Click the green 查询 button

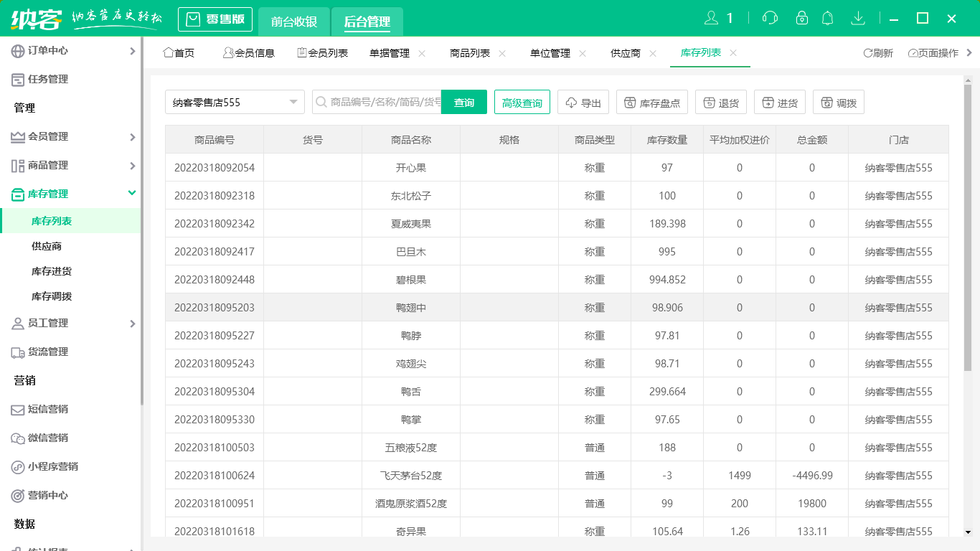pyautogui.click(x=464, y=103)
